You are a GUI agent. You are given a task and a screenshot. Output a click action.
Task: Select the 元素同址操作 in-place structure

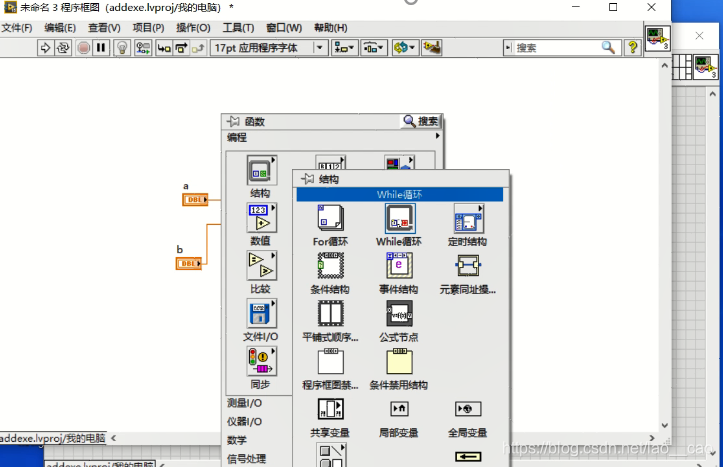tap(468, 266)
